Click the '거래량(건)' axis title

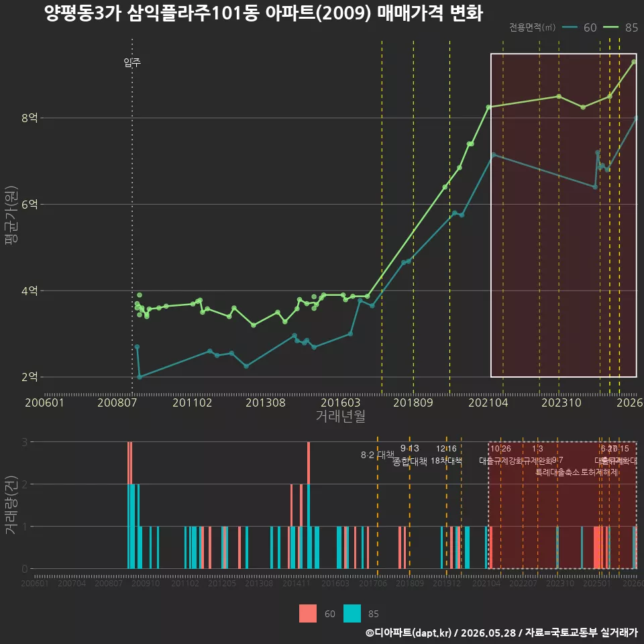[11, 506]
